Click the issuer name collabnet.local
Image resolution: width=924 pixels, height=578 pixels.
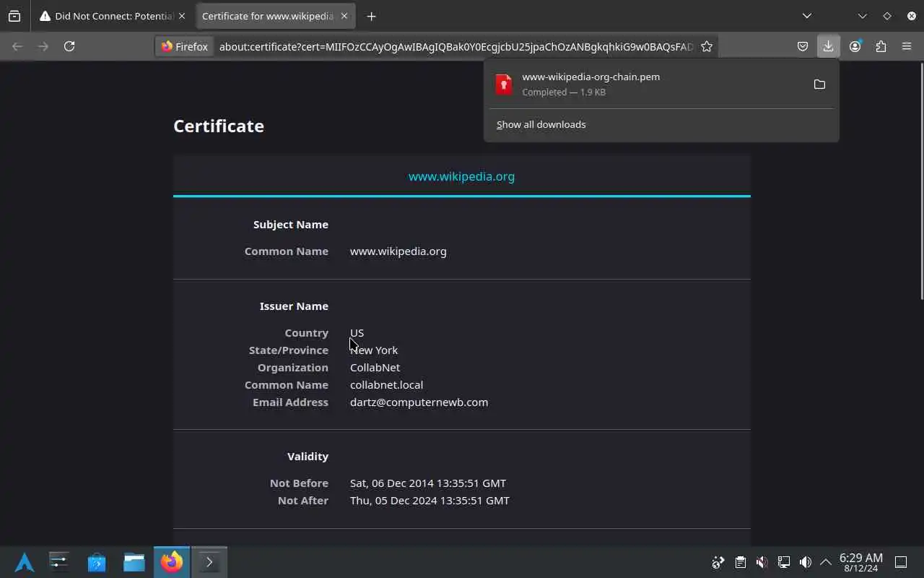coord(386,385)
